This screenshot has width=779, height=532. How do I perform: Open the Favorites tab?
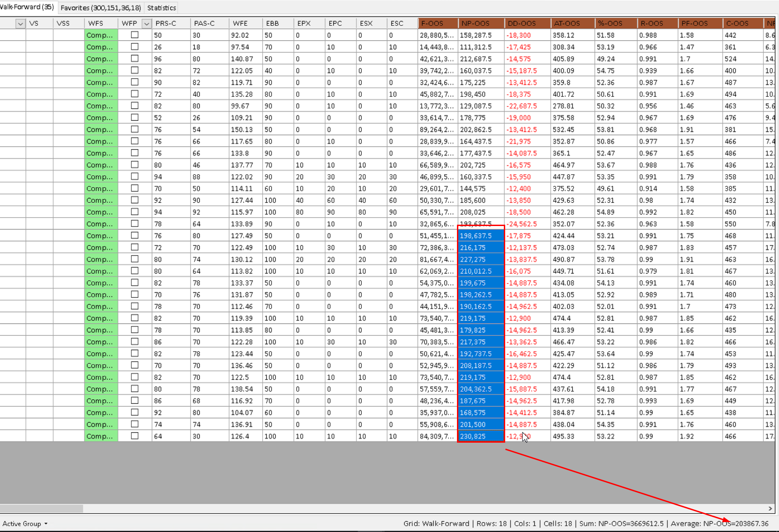pyautogui.click(x=101, y=8)
